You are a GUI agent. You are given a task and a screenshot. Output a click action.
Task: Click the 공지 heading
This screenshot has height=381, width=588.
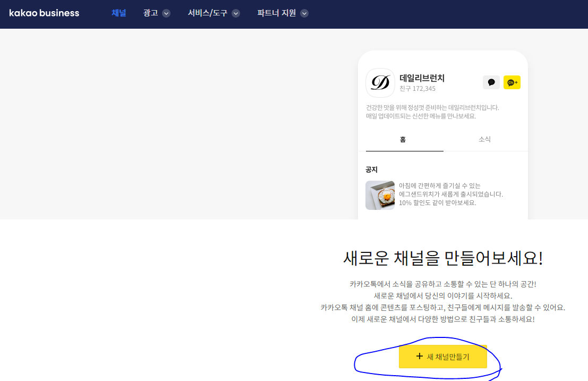pos(371,170)
